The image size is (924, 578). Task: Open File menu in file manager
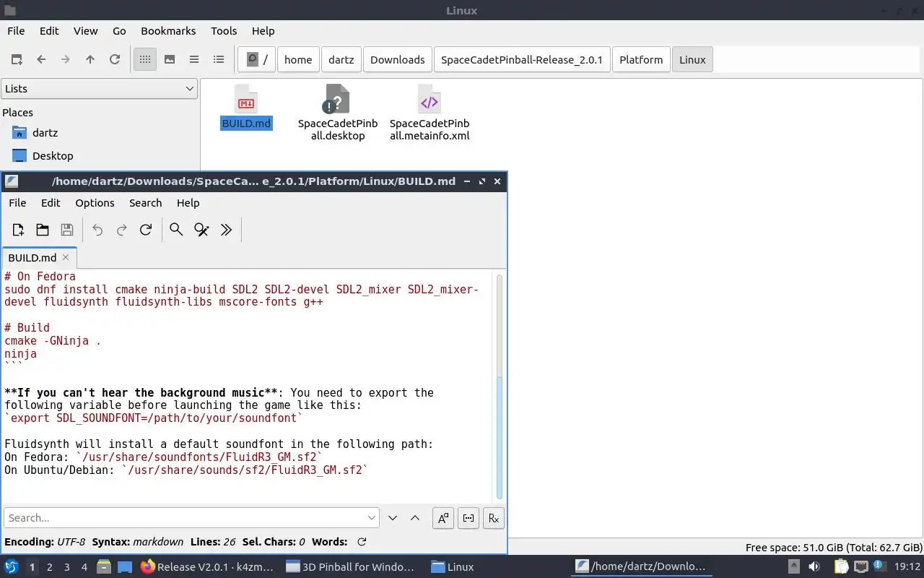(16, 31)
